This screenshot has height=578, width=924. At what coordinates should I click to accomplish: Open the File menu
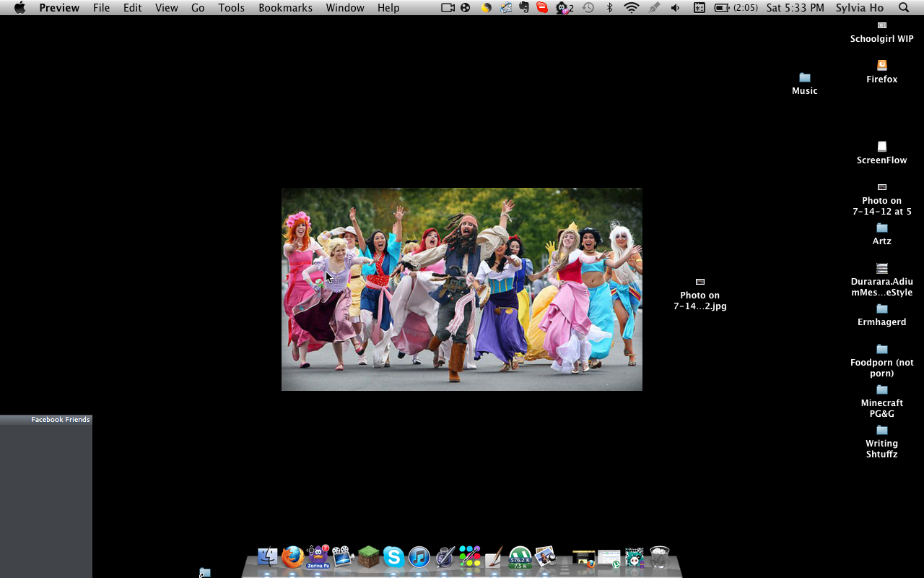101,8
